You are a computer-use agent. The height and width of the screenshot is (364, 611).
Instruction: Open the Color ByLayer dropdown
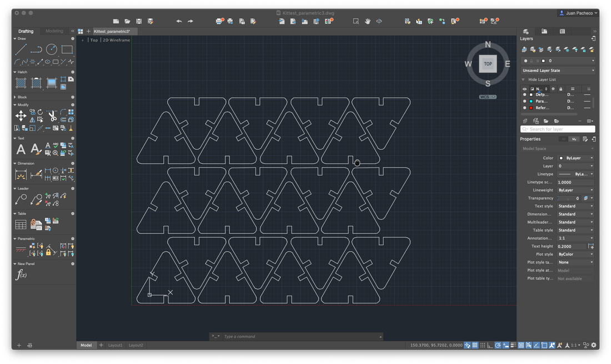coord(575,158)
